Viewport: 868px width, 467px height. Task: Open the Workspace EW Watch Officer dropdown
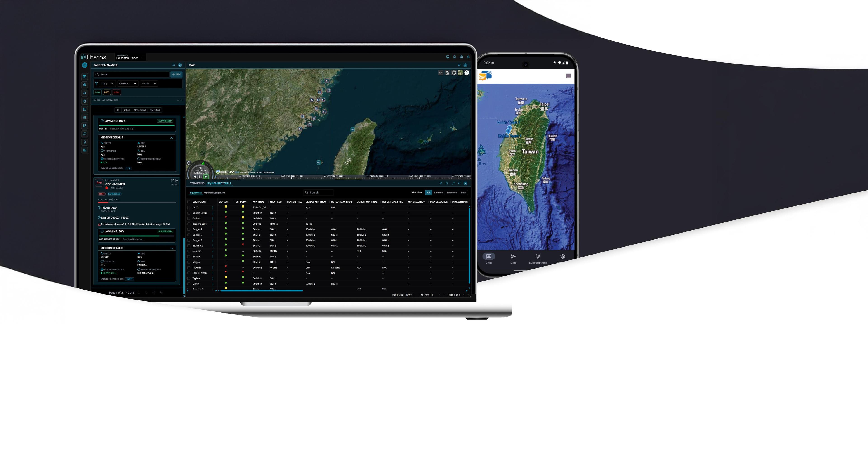pos(130,57)
